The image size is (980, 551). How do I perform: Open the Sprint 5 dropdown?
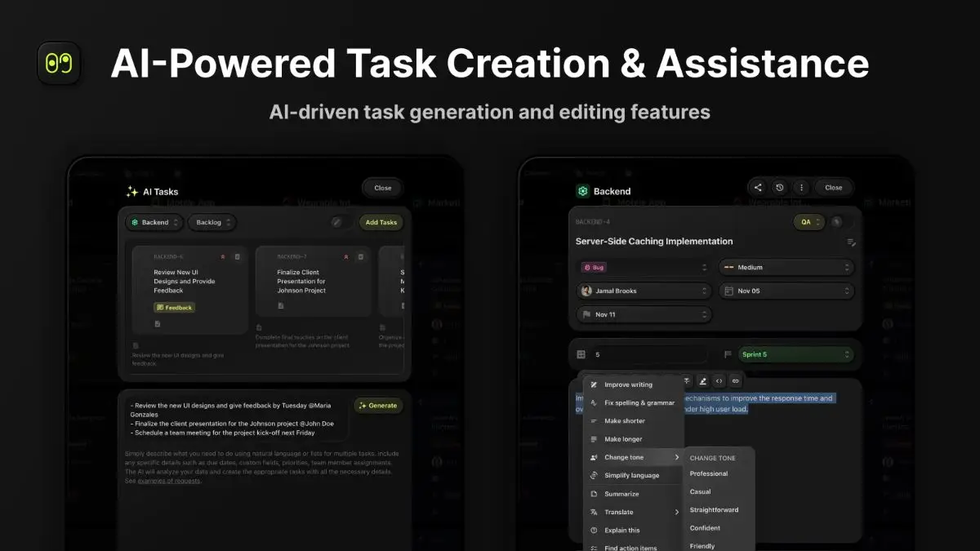point(795,354)
